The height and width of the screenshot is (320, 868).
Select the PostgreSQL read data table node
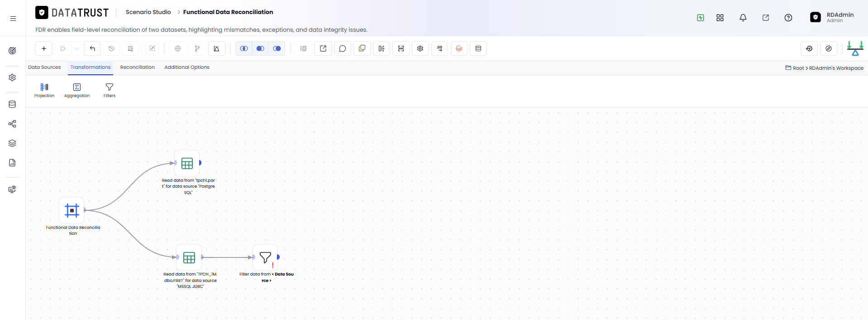tap(187, 163)
